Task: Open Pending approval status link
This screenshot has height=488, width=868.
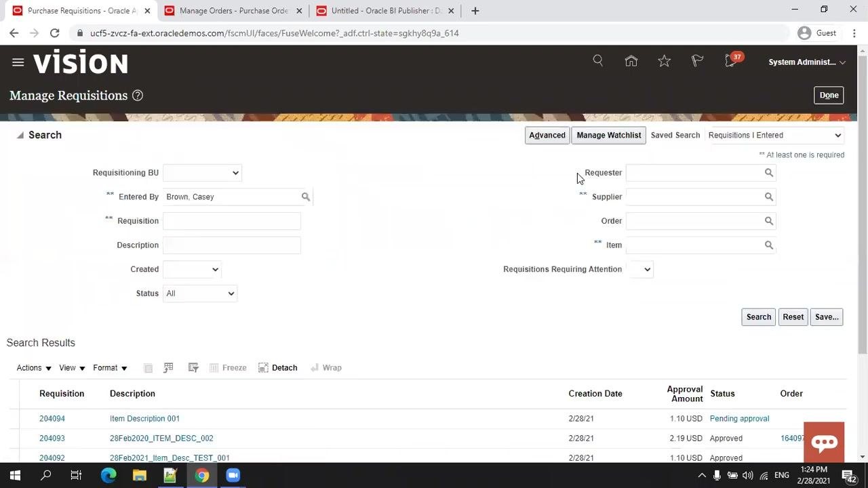Action: (739, 419)
